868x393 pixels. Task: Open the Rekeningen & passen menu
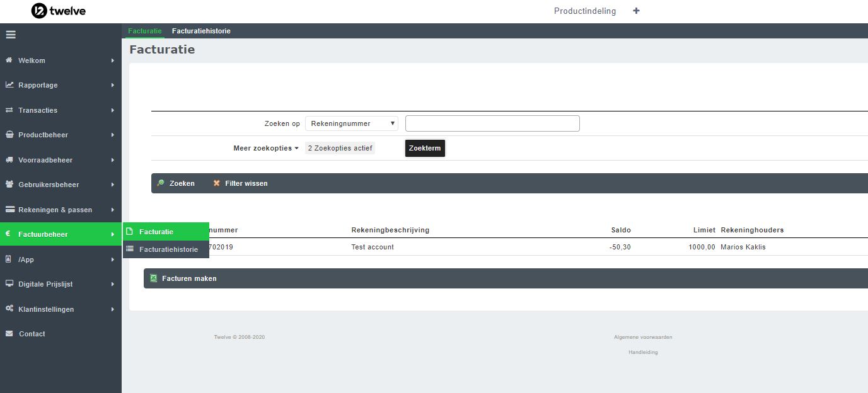pyautogui.click(x=61, y=210)
